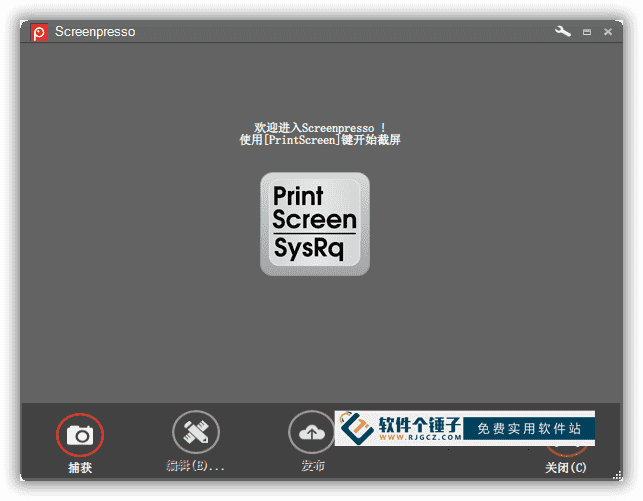Click the Publish cloud upload icon
The width and height of the screenshot is (643, 501).
[312, 432]
